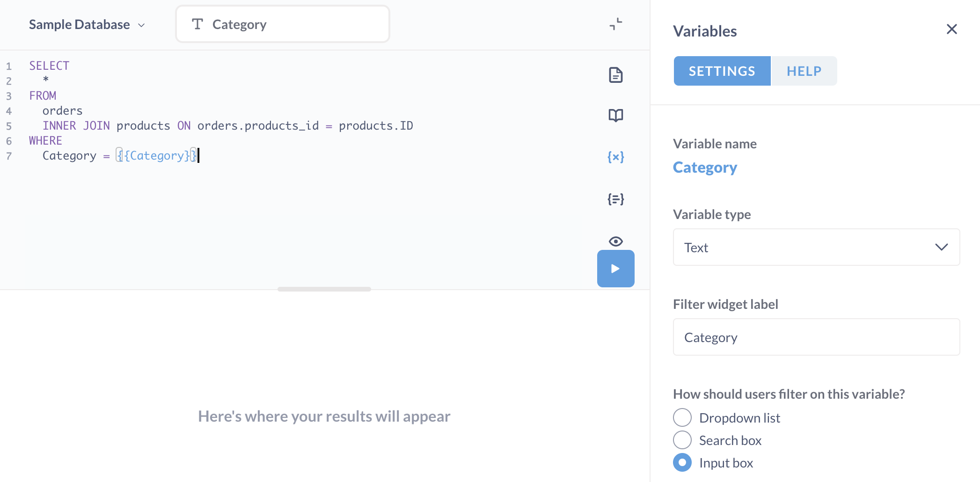Click the question title named Category
The width and height of the screenshot is (980, 482).
282,24
